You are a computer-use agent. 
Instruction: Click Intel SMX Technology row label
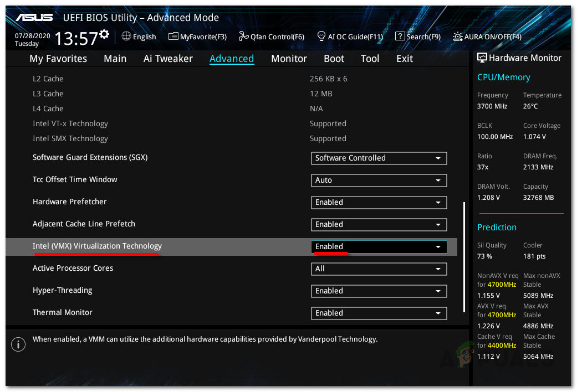click(x=70, y=138)
